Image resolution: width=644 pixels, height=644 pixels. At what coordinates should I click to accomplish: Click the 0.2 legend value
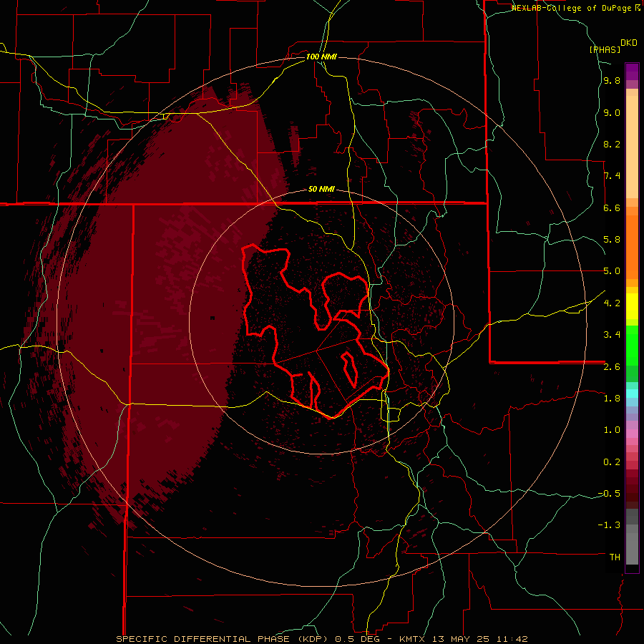pyautogui.click(x=612, y=462)
